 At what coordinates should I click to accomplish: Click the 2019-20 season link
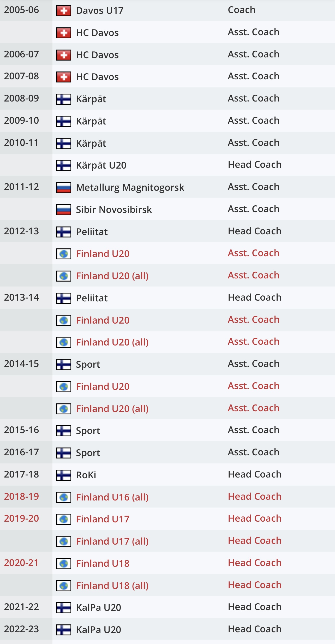[21, 518]
